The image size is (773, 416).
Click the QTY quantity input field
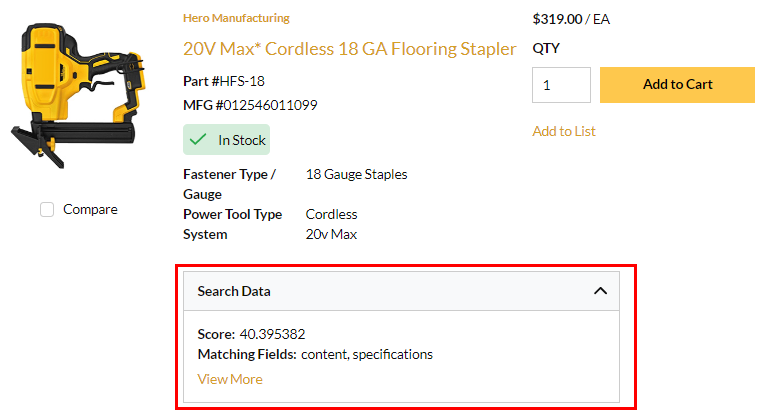(560, 85)
